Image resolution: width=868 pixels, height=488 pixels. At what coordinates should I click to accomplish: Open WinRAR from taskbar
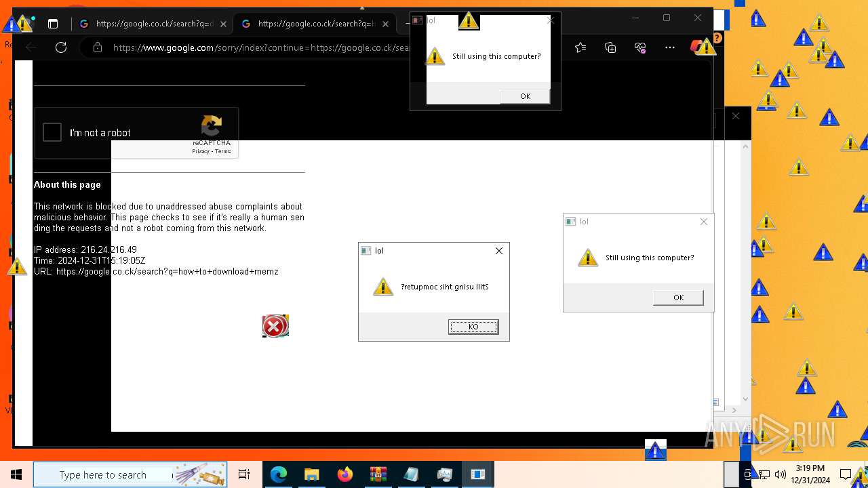click(x=378, y=474)
